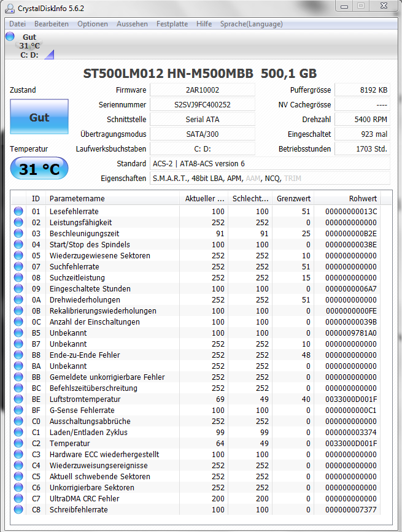Click the serial number field S2SVJ9FC400252
Image resolution: width=402 pixels, height=532 pixels.
coord(203,104)
